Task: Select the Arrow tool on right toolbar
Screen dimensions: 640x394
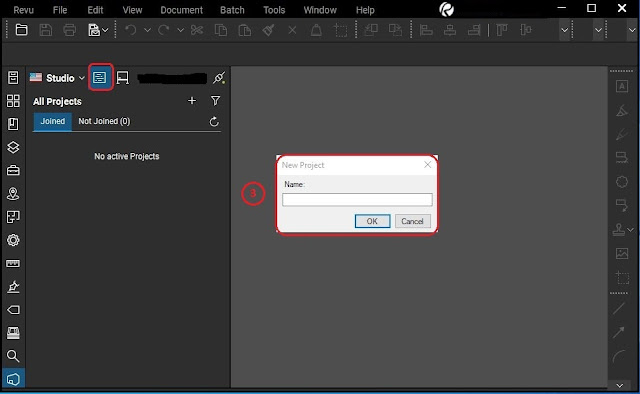Action: (x=619, y=332)
